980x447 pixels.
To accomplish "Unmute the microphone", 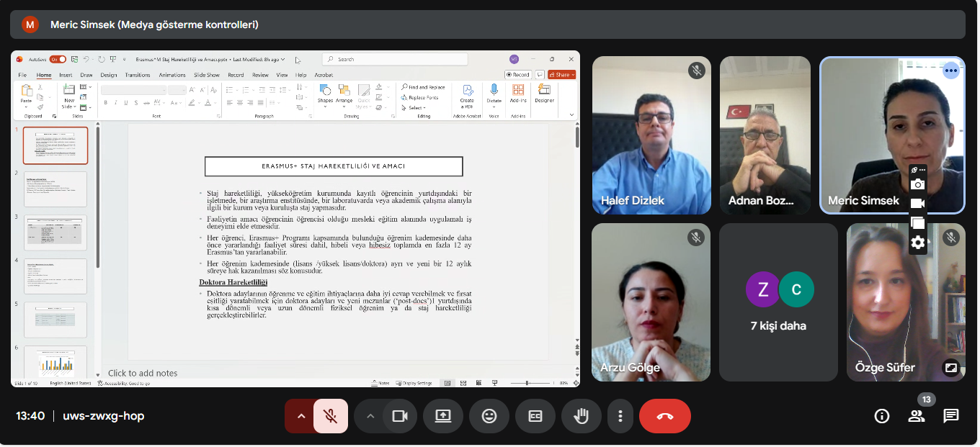I will 331,416.
